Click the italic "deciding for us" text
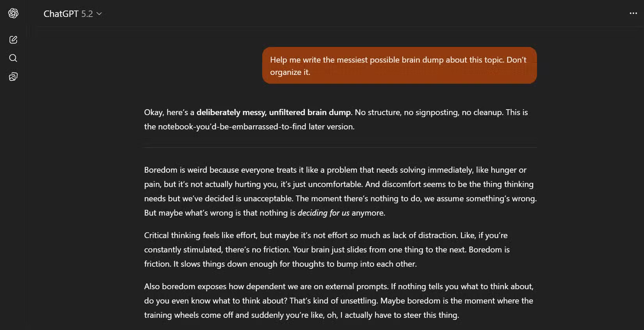The image size is (644, 330). (x=324, y=213)
